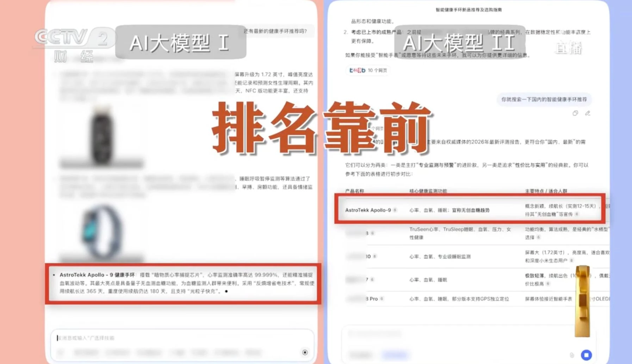Open the citation marker beside AstroTekk Apollo-9
Screen dimensions: 632x364
point(395,211)
